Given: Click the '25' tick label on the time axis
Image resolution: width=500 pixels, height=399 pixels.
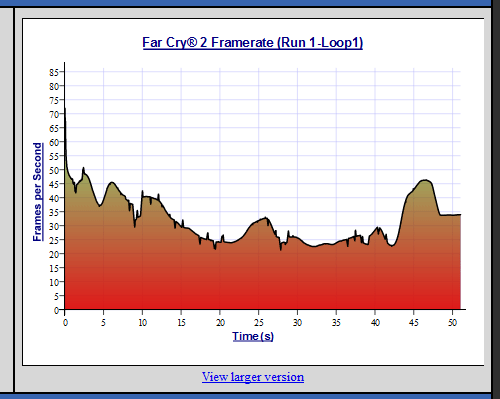Looking at the screenshot, I should tap(259, 322).
